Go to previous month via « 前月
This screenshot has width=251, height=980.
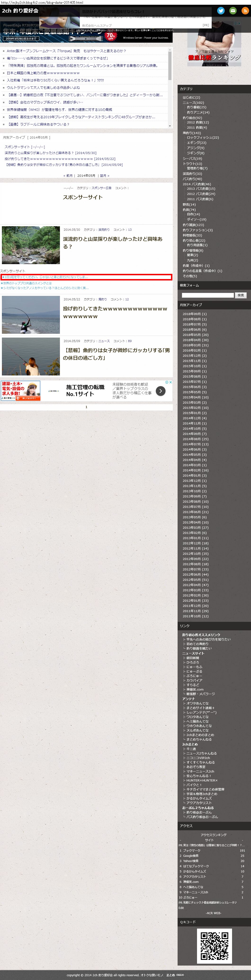click(x=68, y=176)
